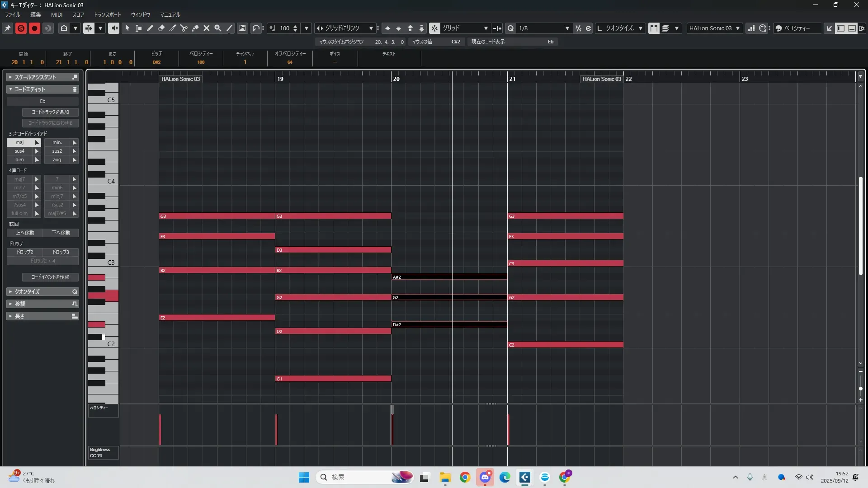
Task: Toggle the Record in Editor button
Action: pyautogui.click(x=34, y=28)
